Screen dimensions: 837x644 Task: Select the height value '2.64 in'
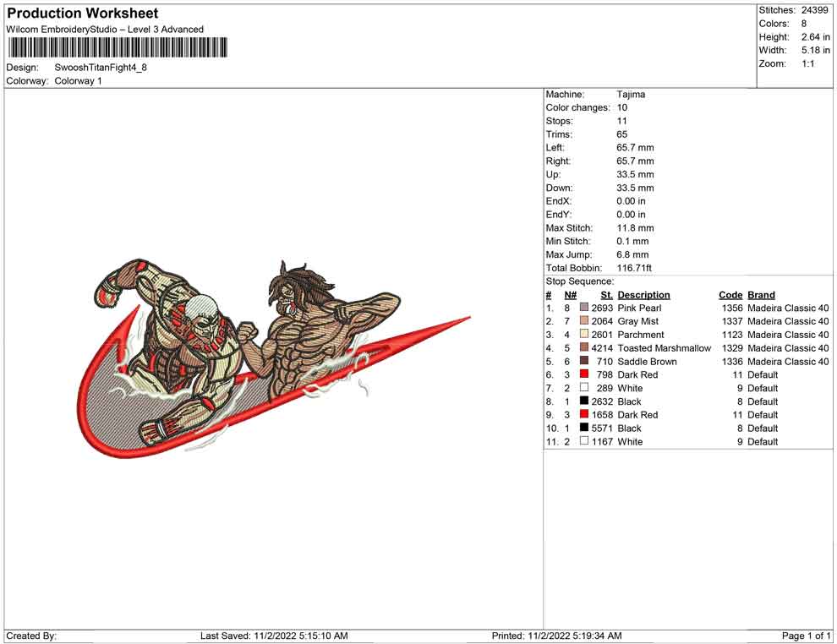click(x=815, y=37)
